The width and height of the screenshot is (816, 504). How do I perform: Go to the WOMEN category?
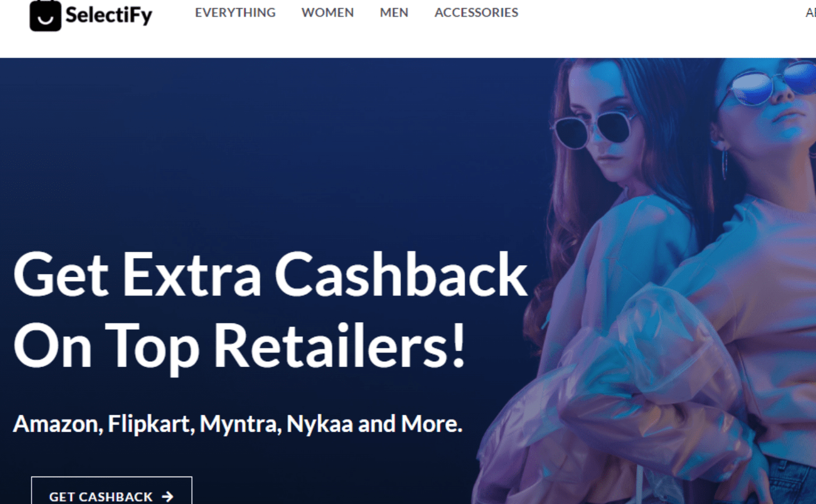pyautogui.click(x=328, y=12)
